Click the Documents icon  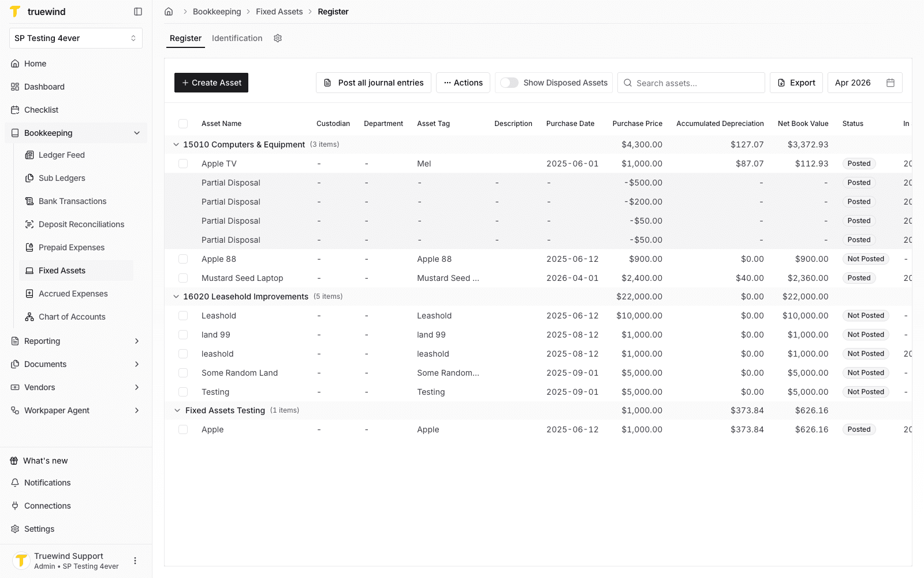pyautogui.click(x=15, y=364)
